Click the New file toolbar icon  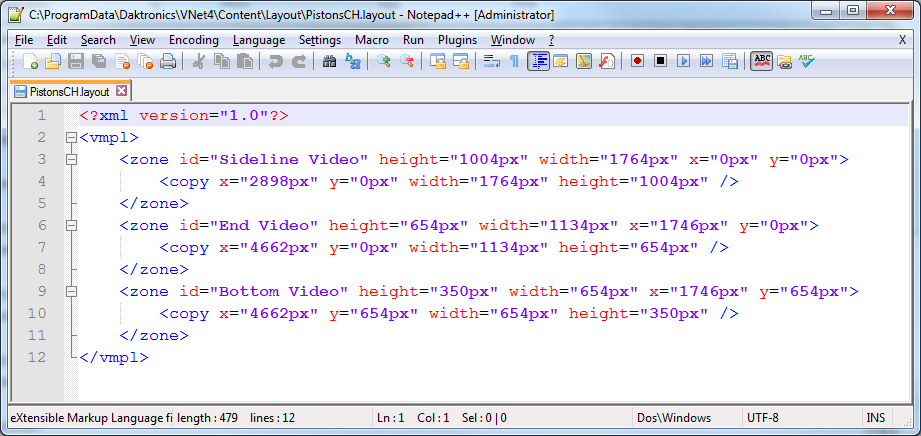tap(31, 62)
